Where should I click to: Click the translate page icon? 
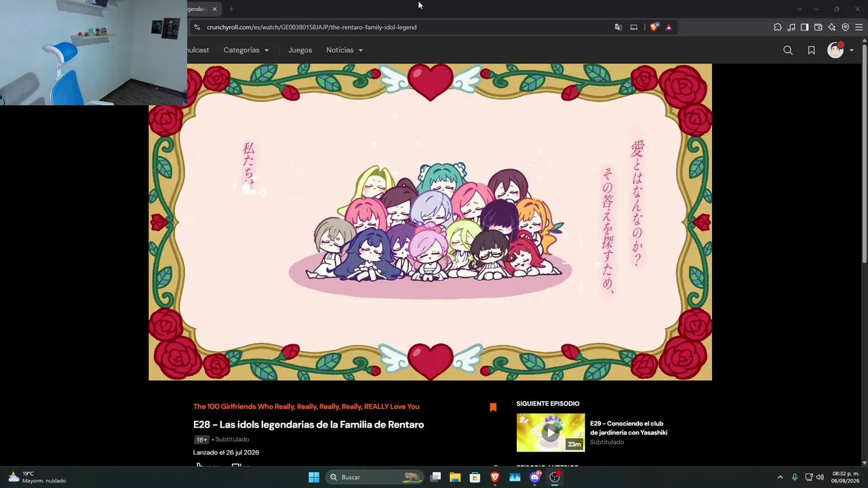pyautogui.click(x=618, y=27)
